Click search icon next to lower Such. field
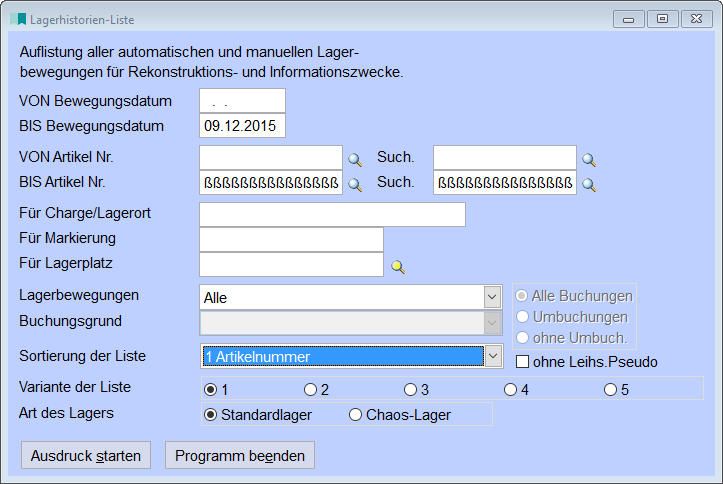723x484 pixels. click(x=589, y=184)
